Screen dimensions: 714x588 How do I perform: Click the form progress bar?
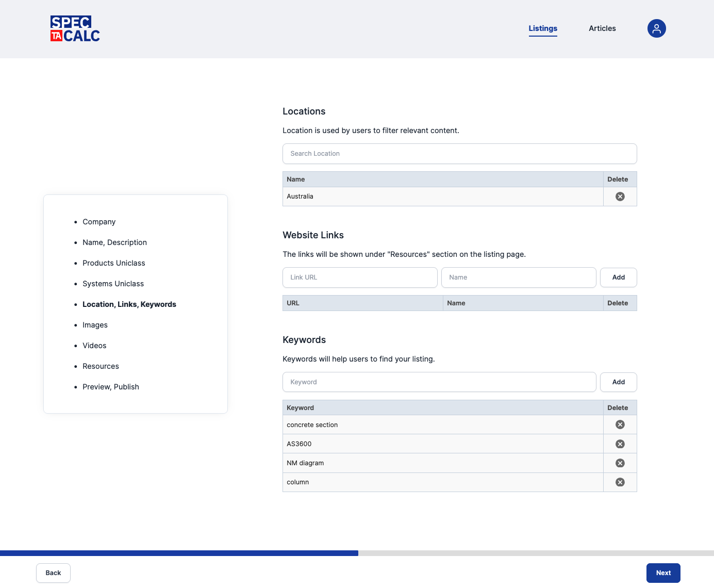click(x=357, y=553)
